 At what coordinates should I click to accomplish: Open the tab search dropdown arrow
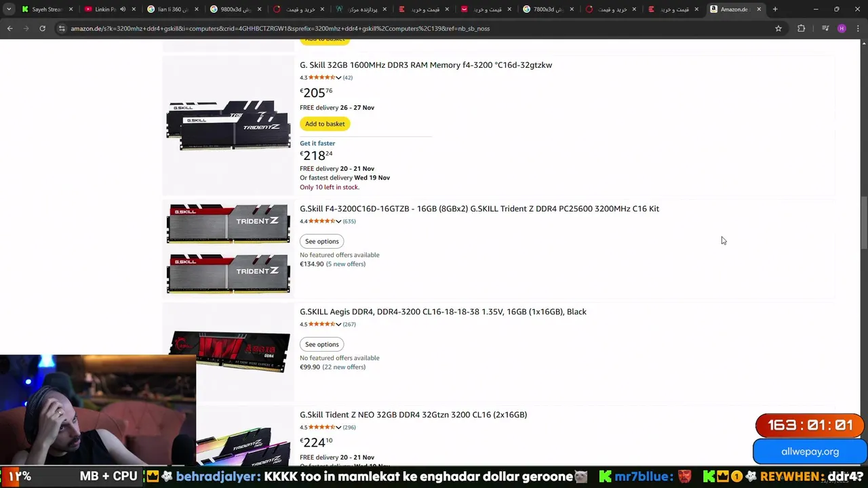(x=9, y=9)
